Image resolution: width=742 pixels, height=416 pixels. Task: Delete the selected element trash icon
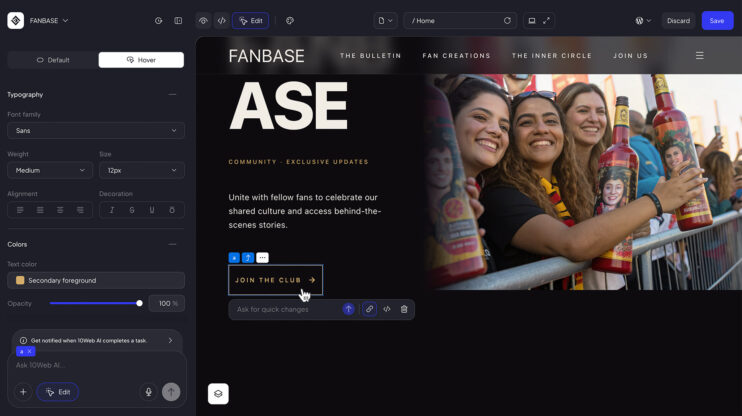[x=404, y=309]
